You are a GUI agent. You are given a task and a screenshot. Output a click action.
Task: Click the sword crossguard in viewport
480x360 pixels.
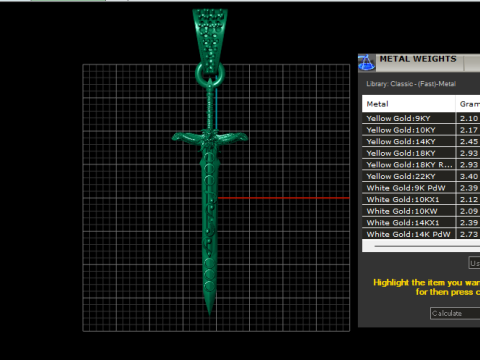[210, 138]
